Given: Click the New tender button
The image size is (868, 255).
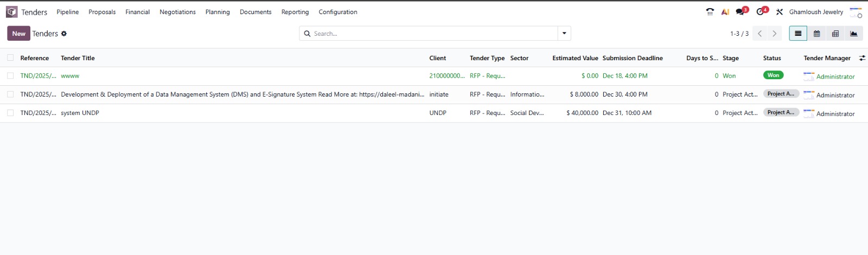Looking at the screenshot, I should click(18, 34).
